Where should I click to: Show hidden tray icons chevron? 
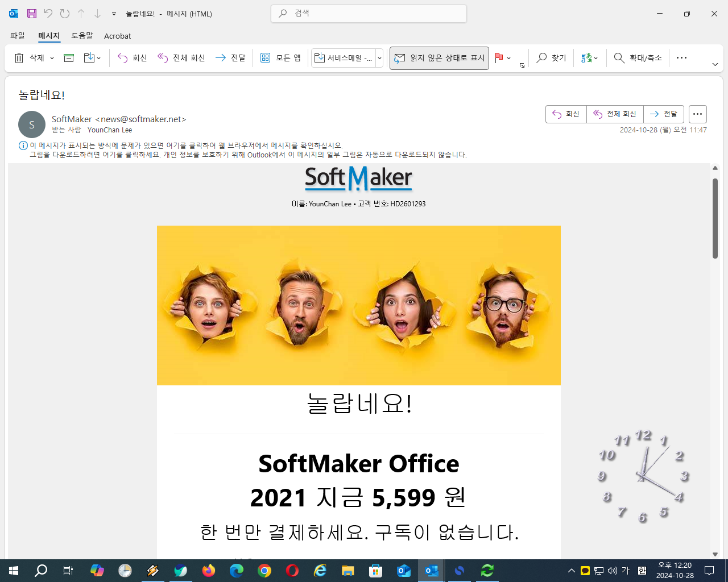[572, 571]
